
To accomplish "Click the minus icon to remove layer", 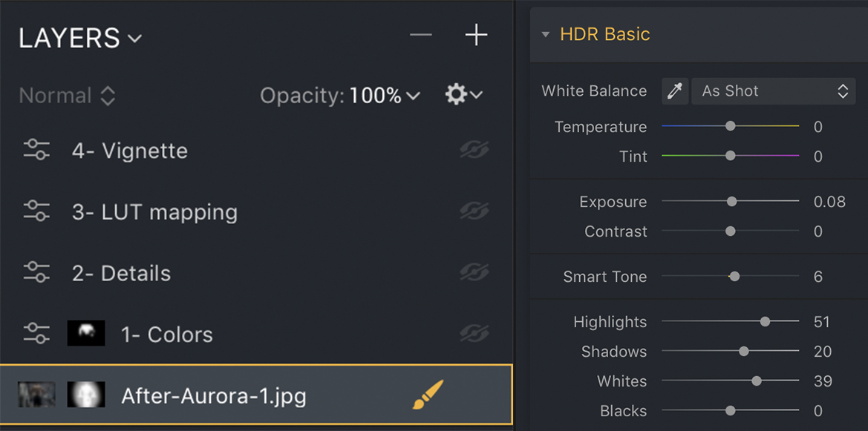I will (420, 35).
